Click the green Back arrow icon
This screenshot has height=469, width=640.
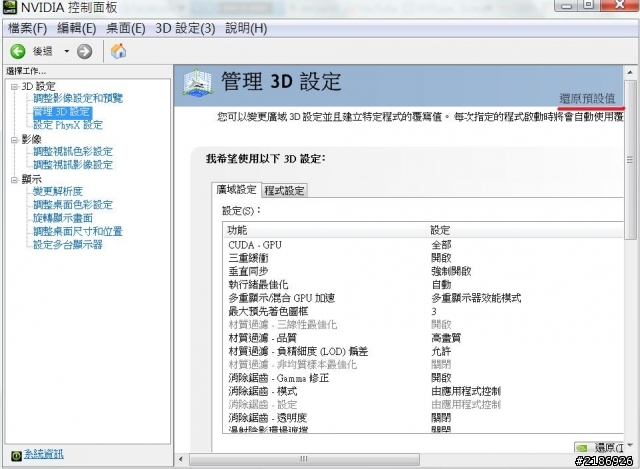[18, 51]
